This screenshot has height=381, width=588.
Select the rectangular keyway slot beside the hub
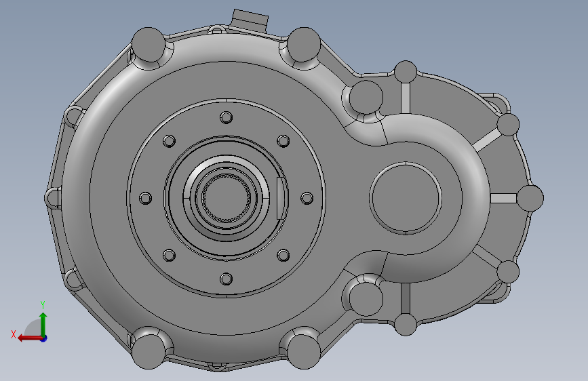279,198
